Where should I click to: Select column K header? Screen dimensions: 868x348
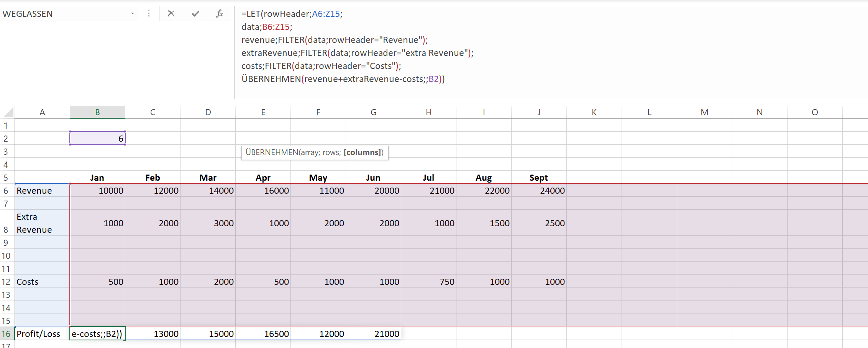click(x=594, y=112)
